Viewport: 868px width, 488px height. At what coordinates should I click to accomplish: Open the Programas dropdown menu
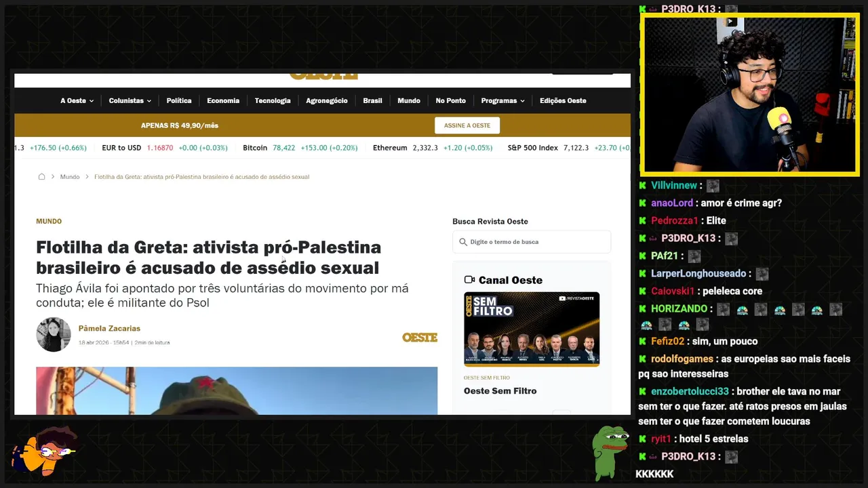click(503, 100)
